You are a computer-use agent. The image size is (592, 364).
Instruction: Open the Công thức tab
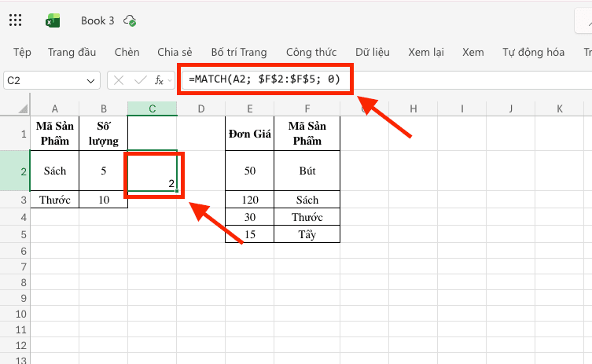(x=311, y=52)
